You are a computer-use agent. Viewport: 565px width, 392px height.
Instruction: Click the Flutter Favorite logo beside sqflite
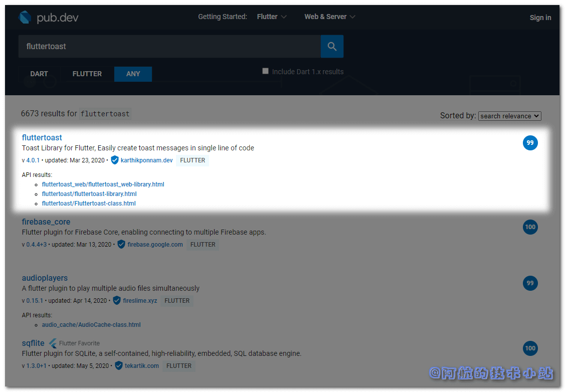(x=53, y=343)
